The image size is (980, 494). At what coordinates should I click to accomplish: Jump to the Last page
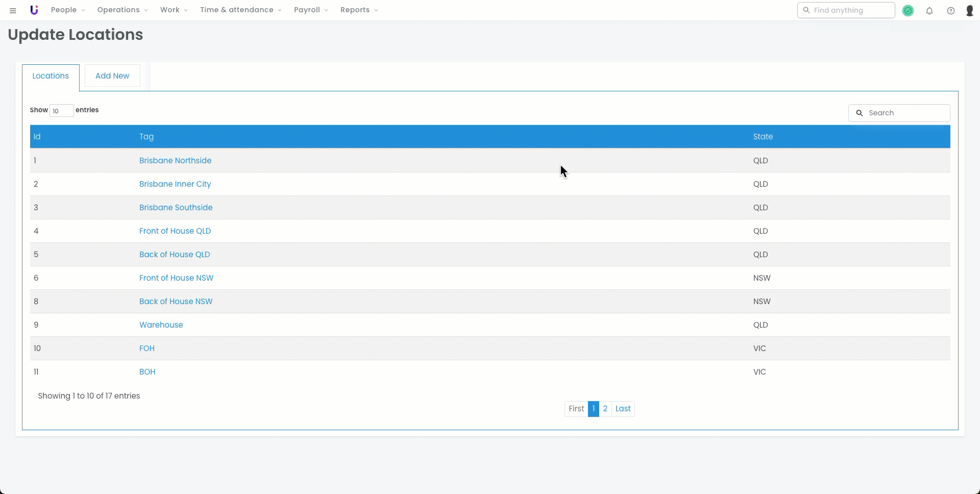pyautogui.click(x=623, y=408)
